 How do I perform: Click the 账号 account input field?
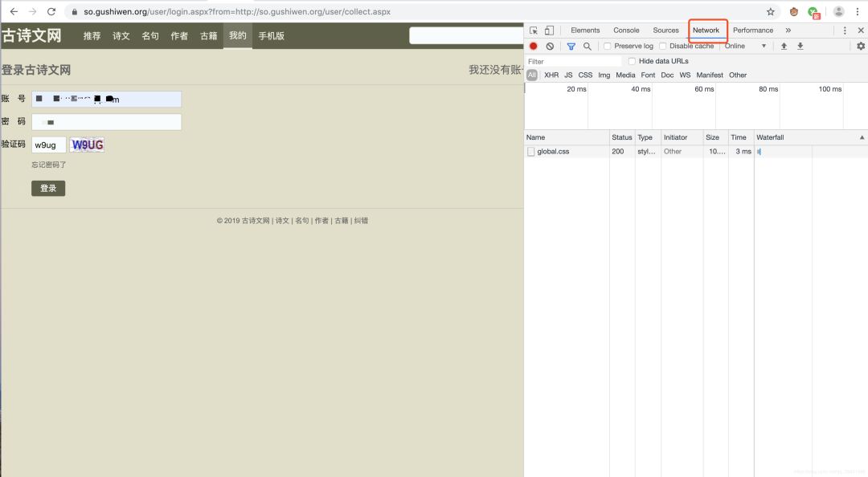coord(106,99)
